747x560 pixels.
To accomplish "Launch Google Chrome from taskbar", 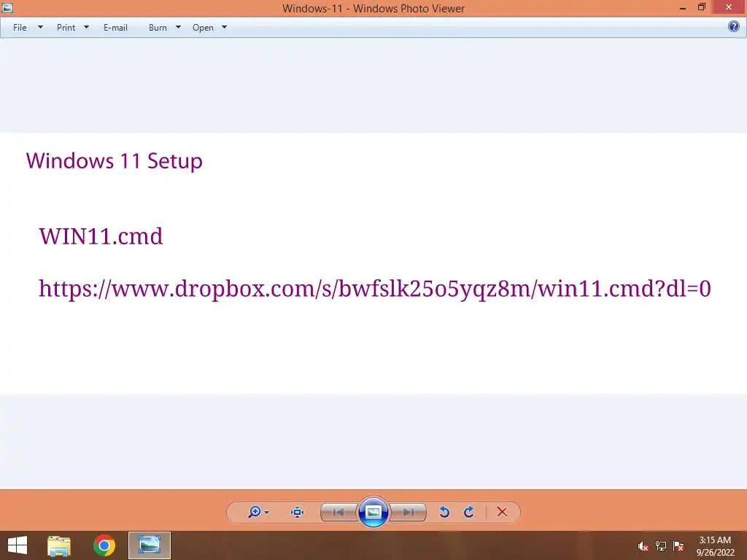I will pos(104,545).
